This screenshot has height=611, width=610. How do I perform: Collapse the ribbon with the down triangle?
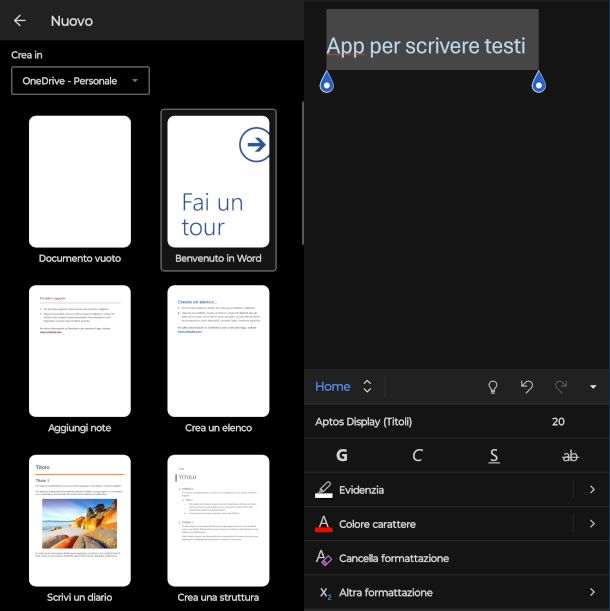click(x=593, y=387)
